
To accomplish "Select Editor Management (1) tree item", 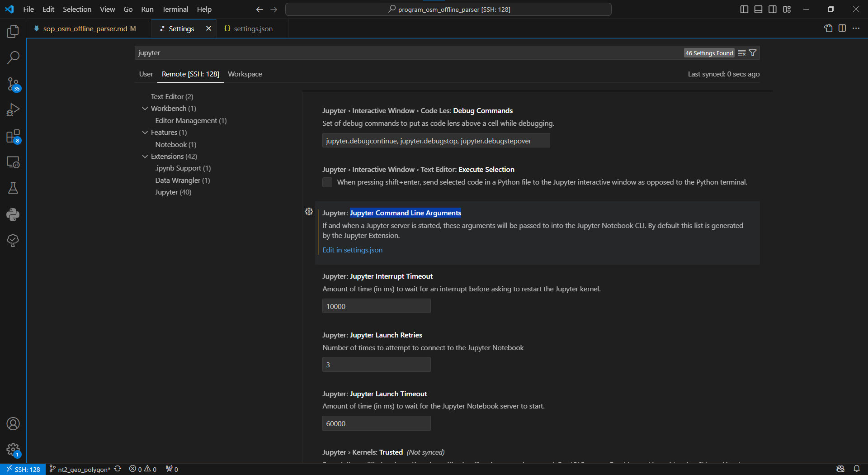I will tap(191, 121).
